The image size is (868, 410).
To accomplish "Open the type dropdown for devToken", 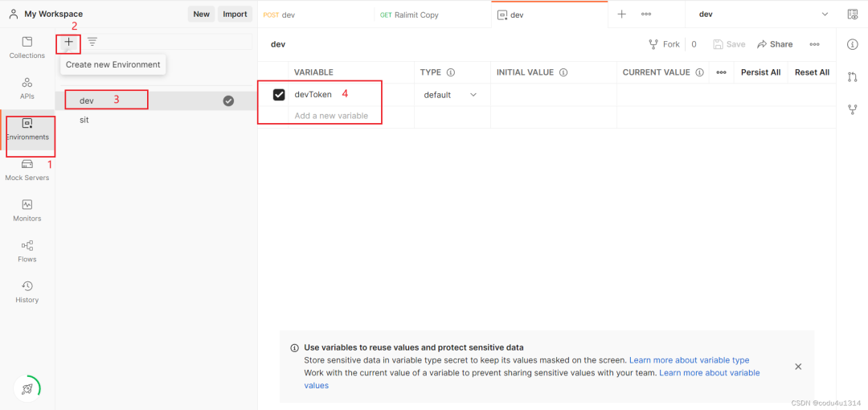I will pos(451,95).
